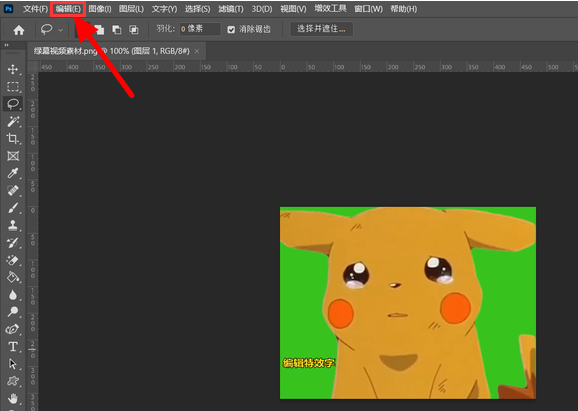The image size is (578, 411).
Task: Click the Photoshop Ps logo icon
Action: pos(8,9)
